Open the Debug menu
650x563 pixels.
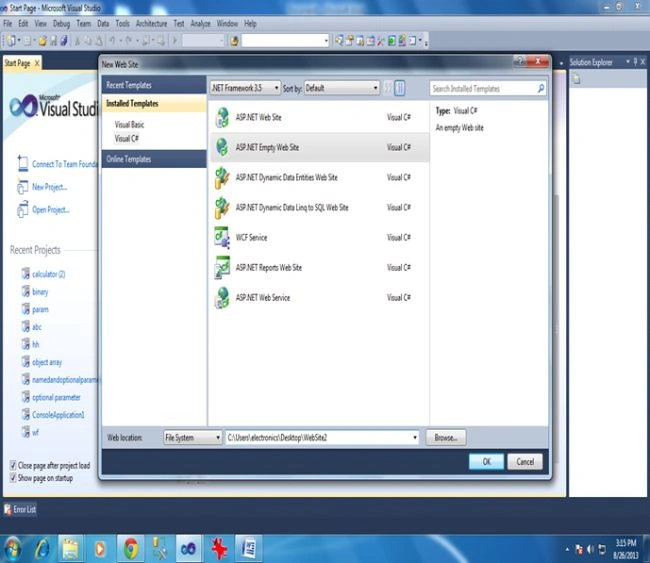(61, 24)
